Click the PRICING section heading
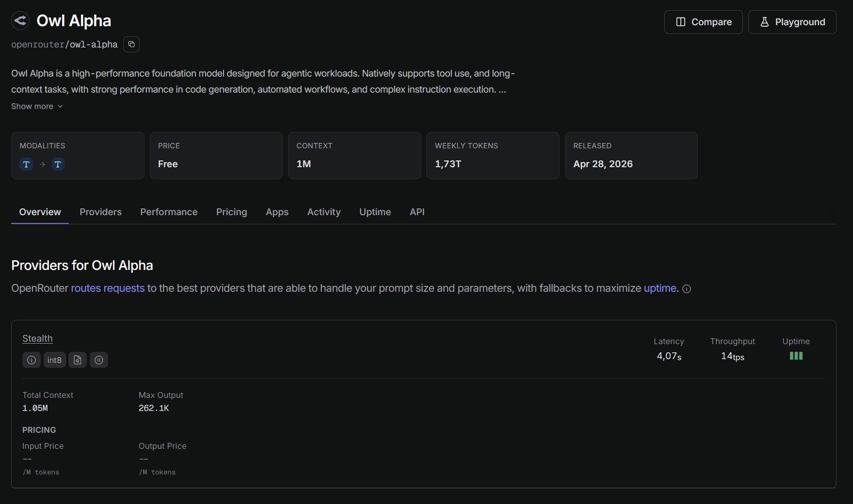853x504 pixels. 39,430
